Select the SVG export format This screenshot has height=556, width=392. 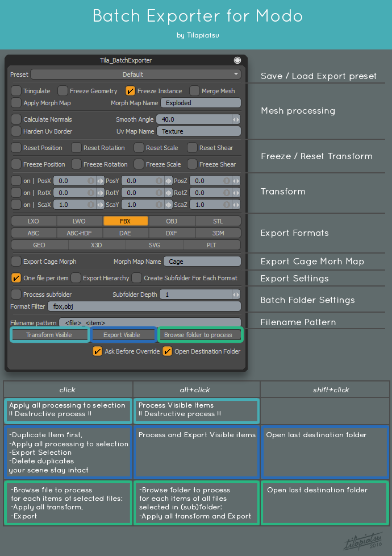coord(155,245)
